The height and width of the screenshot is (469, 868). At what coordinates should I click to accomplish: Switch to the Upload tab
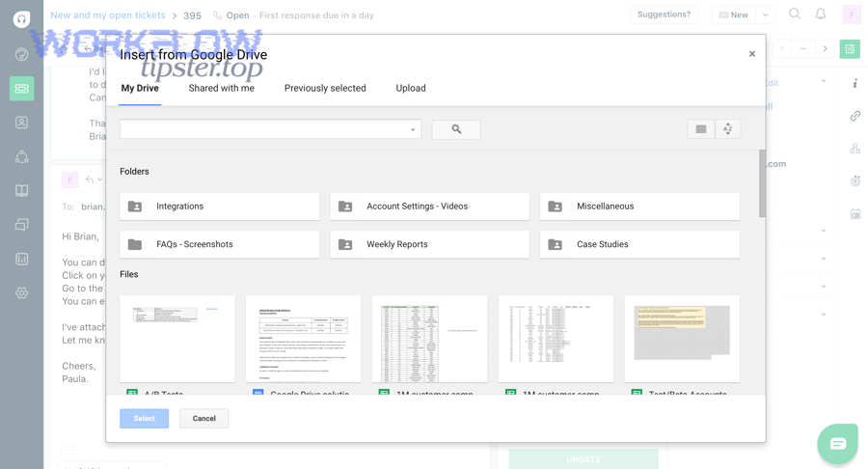tap(411, 88)
